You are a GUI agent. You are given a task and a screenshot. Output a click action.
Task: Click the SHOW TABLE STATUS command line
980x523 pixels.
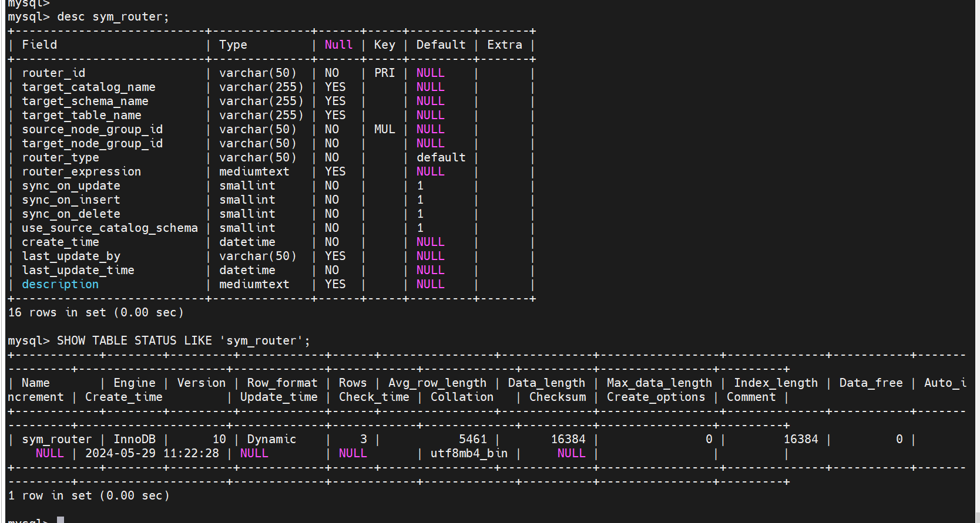[x=183, y=341]
